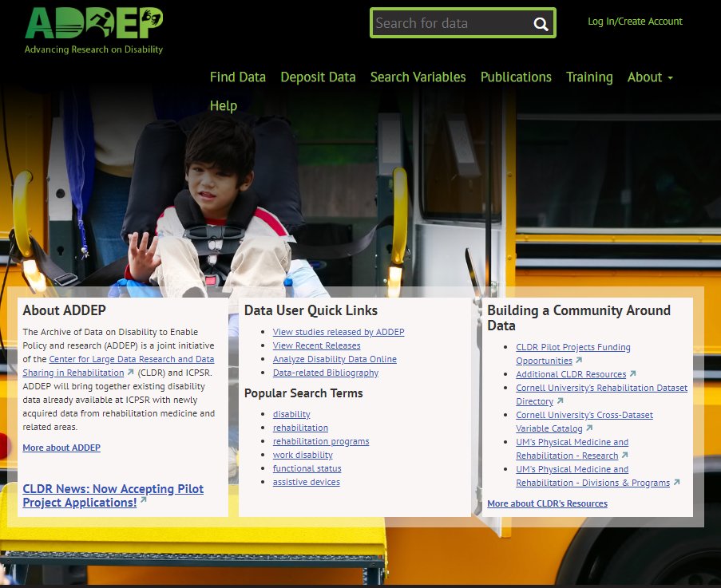The height and width of the screenshot is (588, 721).
Task: Open Log In/Create Account
Action: (635, 21)
